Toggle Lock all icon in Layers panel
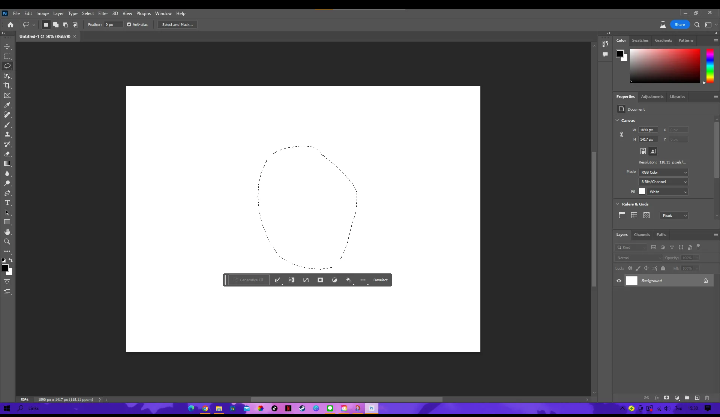 click(663, 268)
